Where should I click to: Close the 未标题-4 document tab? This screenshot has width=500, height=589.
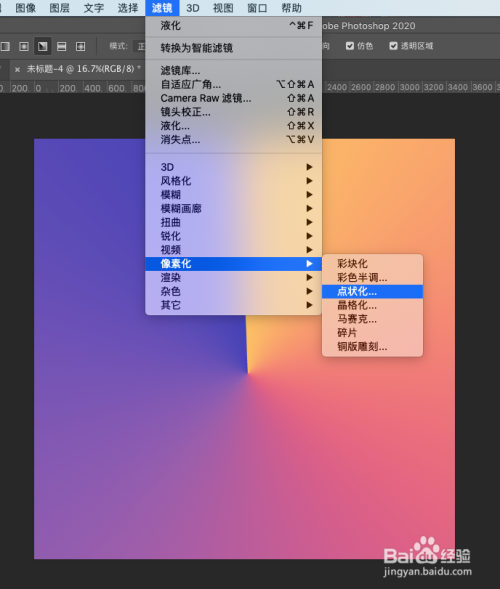(17, 69)
